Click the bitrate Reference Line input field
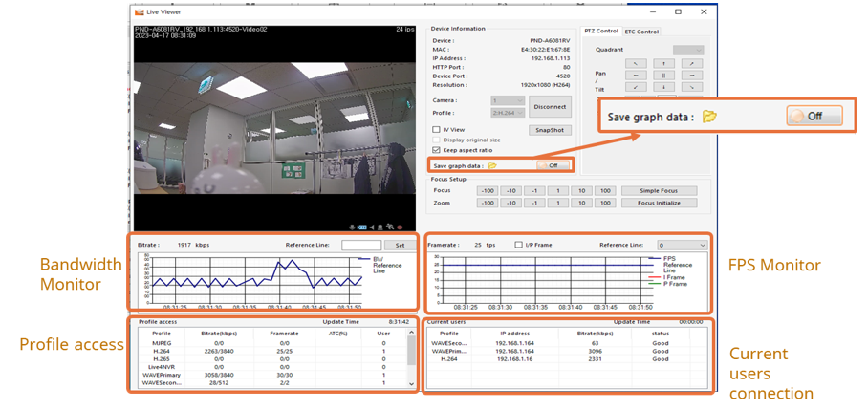Viewport: 868px width, 410px height. [x=360, y=245]
